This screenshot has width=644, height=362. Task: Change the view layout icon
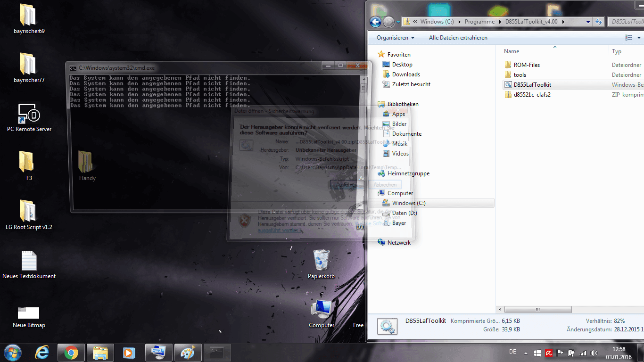pyautogui.click(x=628, y=38)
